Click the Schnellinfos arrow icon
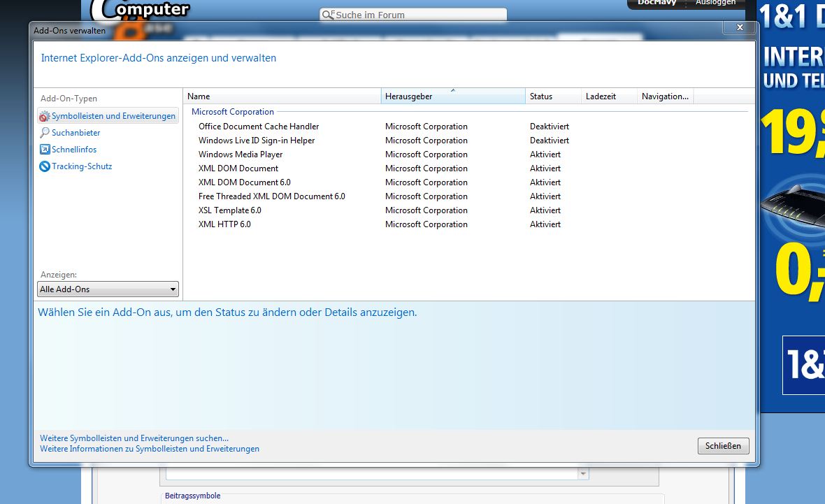This screenshot has height=504, width=825. coord(45,150)
